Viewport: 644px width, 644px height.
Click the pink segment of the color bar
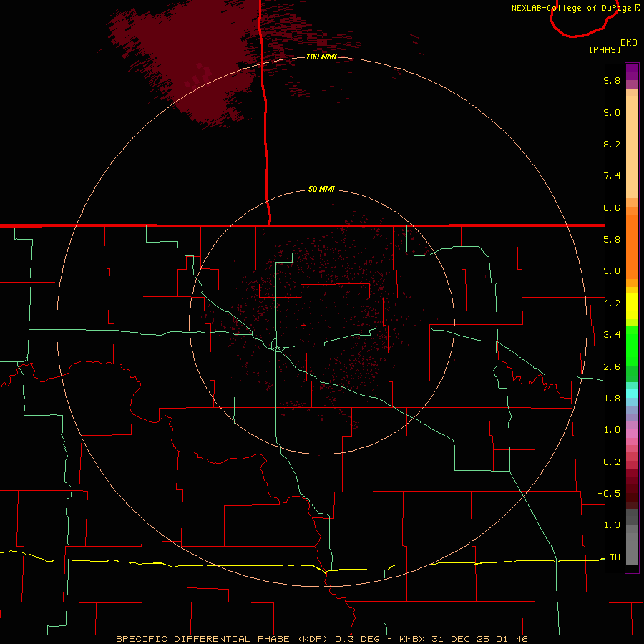click(x=632, y=434)
